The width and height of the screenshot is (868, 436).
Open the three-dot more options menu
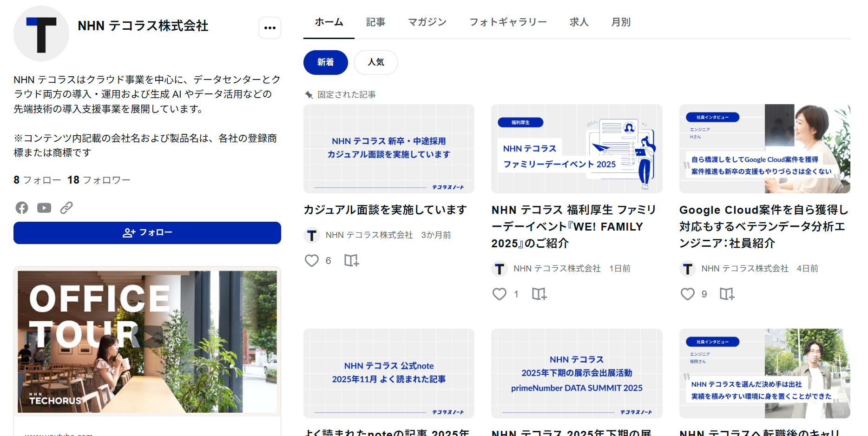coord(270,28)
